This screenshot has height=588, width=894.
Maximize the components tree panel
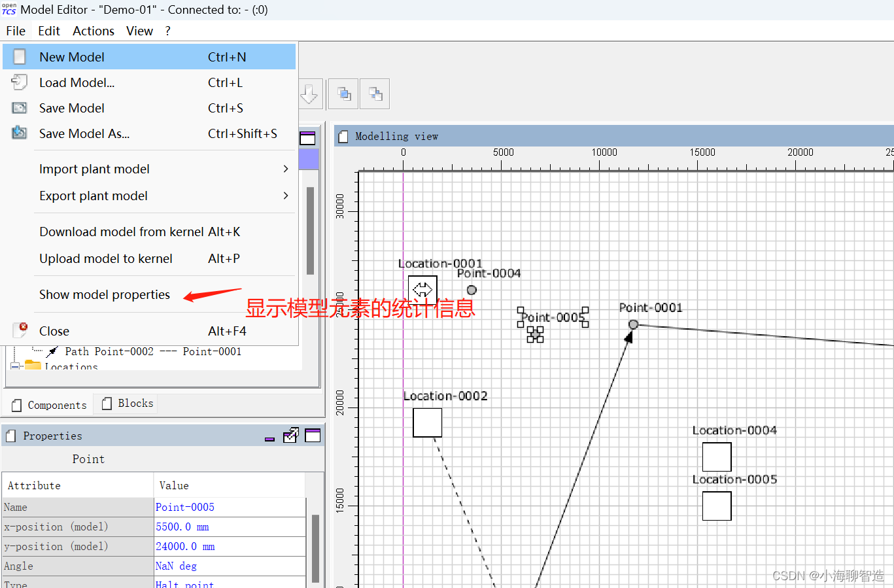point(307,138)
